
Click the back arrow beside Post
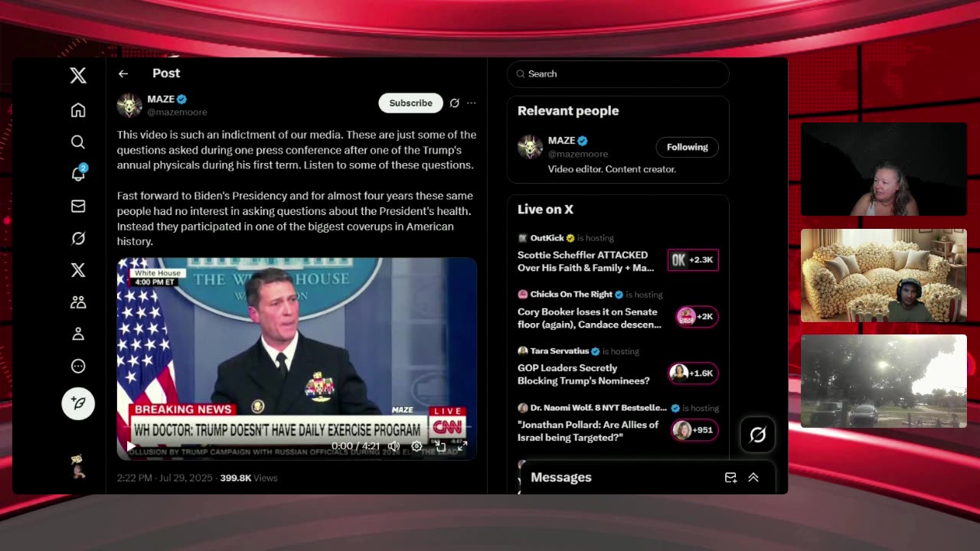(x=123, y=73)
